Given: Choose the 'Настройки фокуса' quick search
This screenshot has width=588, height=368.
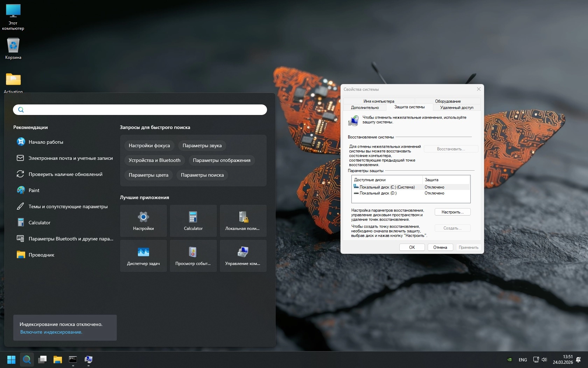Looking at the screenshot, I should (149, 145).
